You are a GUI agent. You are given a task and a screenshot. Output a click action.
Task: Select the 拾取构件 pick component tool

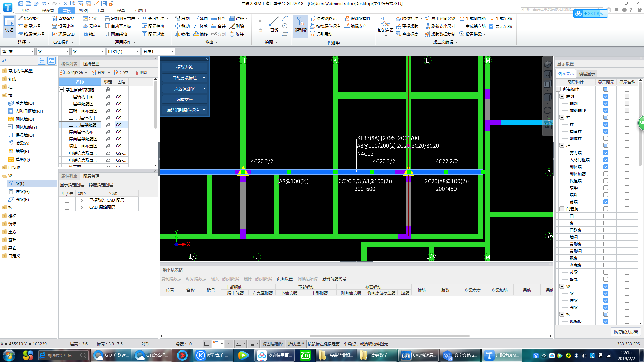tap(29, 18)
